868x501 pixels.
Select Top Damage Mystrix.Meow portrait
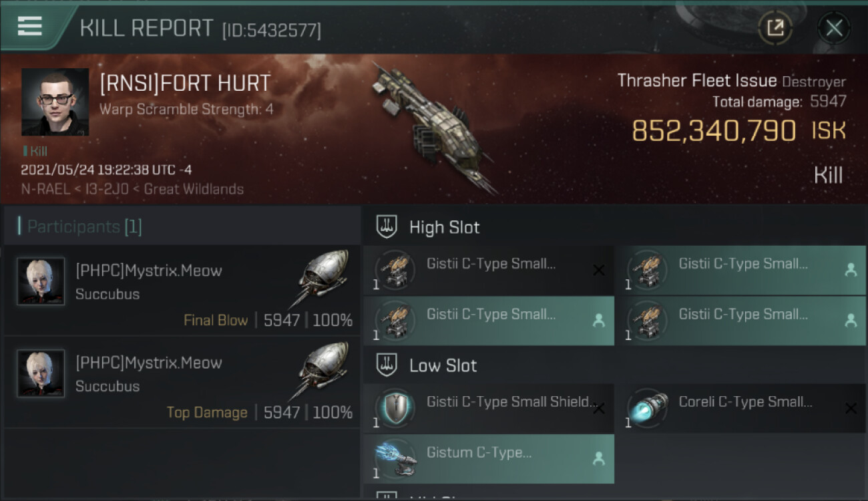click(x=41, y=373)
